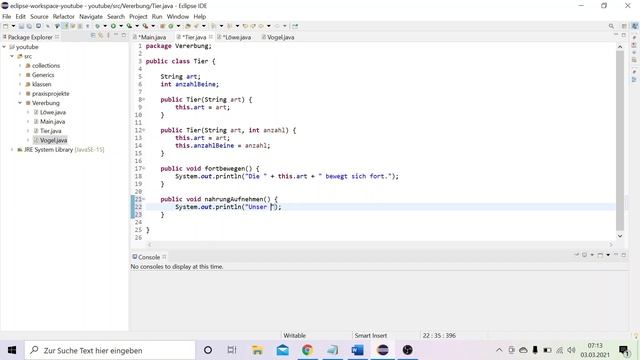Maximize the Console view
Image resolution: width=640 pixels, height=360 pixels.
[x=624, y=255]
